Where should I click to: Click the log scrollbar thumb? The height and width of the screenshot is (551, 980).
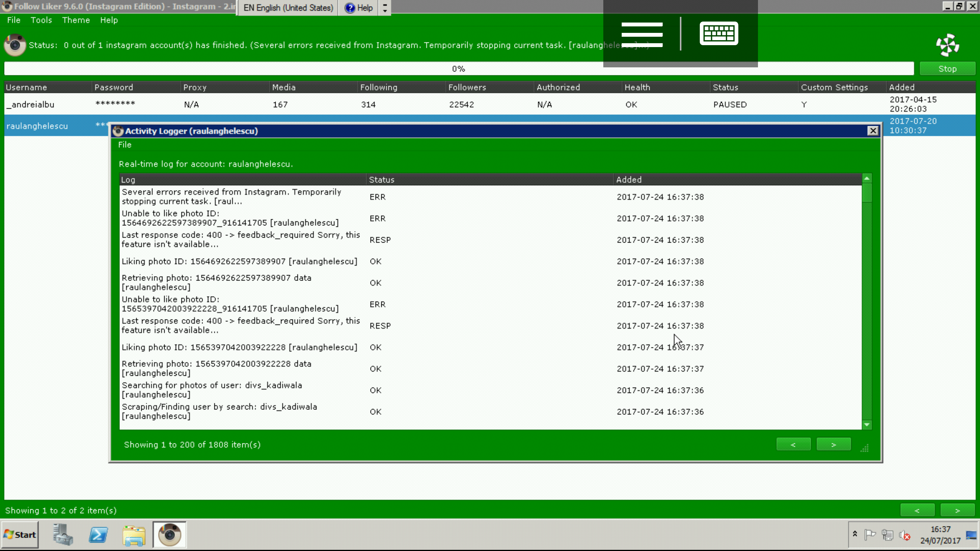tap(867, 193)
